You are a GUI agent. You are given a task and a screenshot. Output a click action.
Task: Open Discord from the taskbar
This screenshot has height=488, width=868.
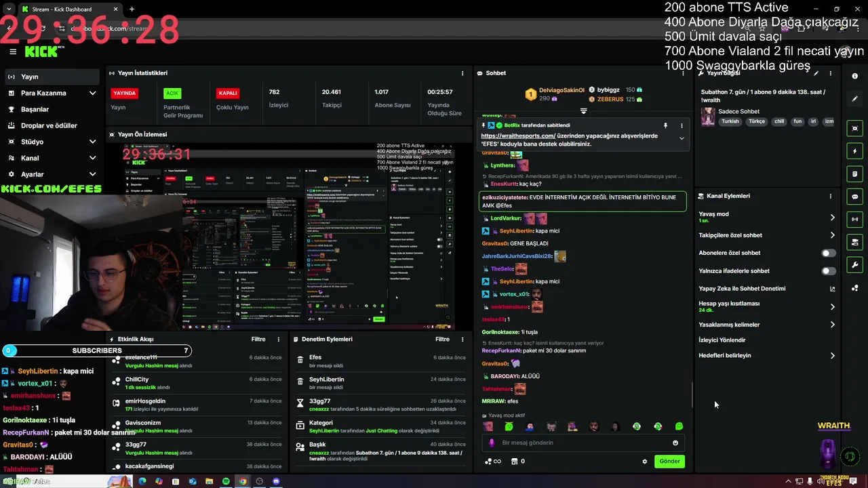[x=276, y=481]
